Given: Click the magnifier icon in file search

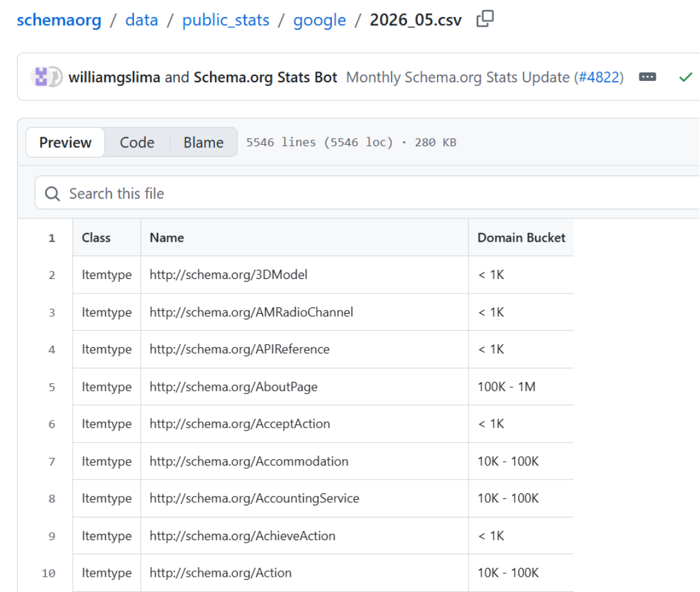Looking at the screenshot, I should (52, 194).
